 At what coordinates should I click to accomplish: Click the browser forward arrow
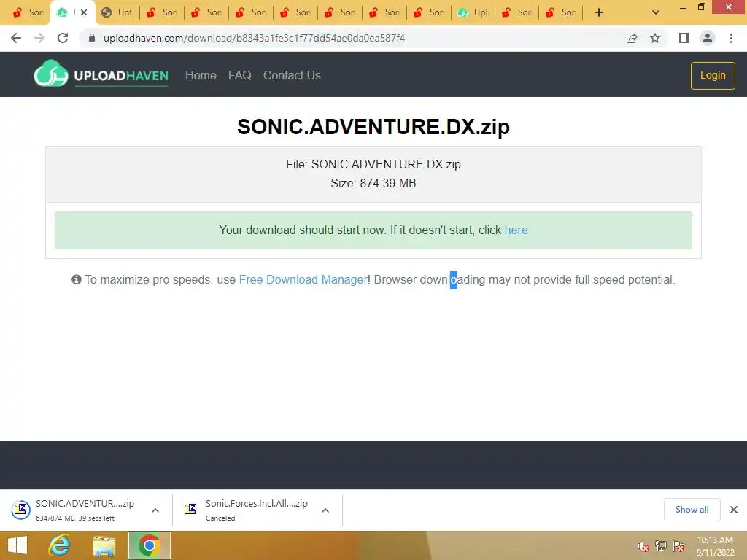tap(39, 38)
